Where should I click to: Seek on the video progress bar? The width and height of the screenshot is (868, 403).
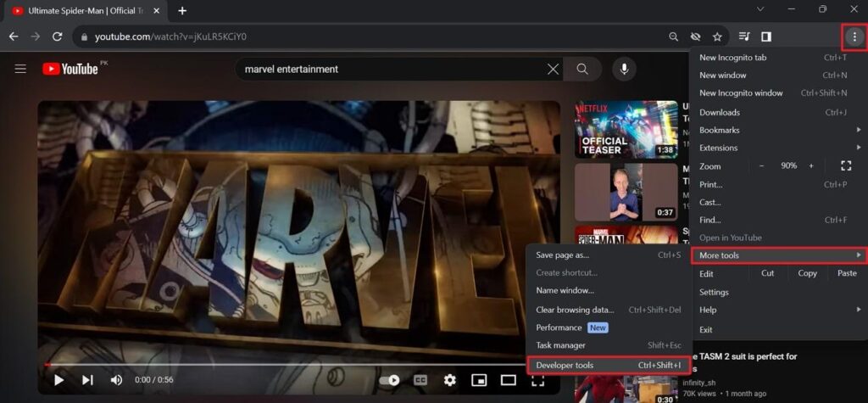coord(285,364)
